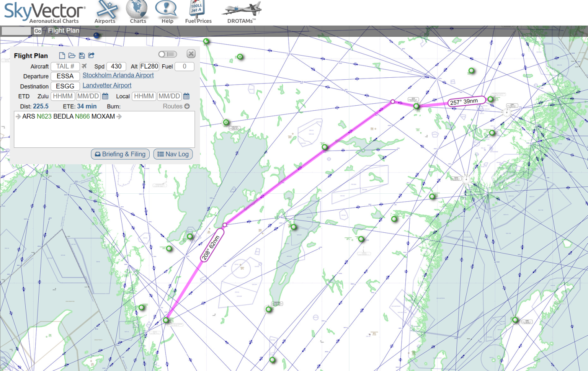Open the Nav Log
588x371 pixels.
click(173, 154)
